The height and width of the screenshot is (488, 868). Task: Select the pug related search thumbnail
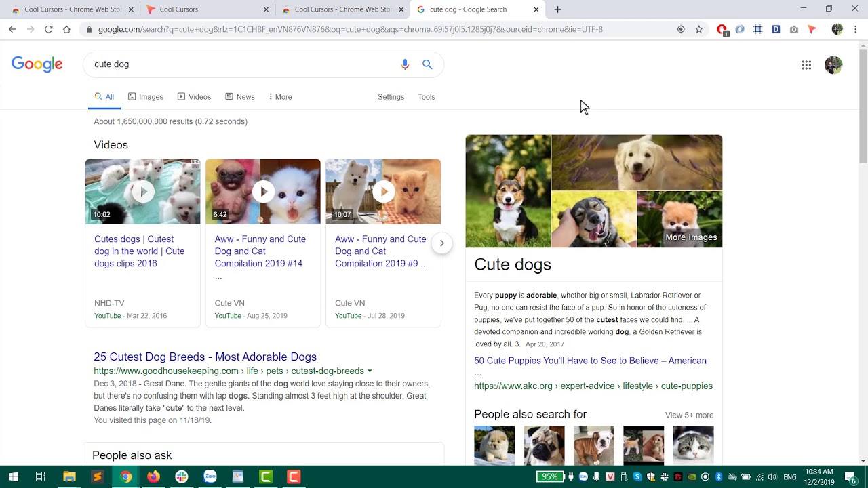[544, 445]
